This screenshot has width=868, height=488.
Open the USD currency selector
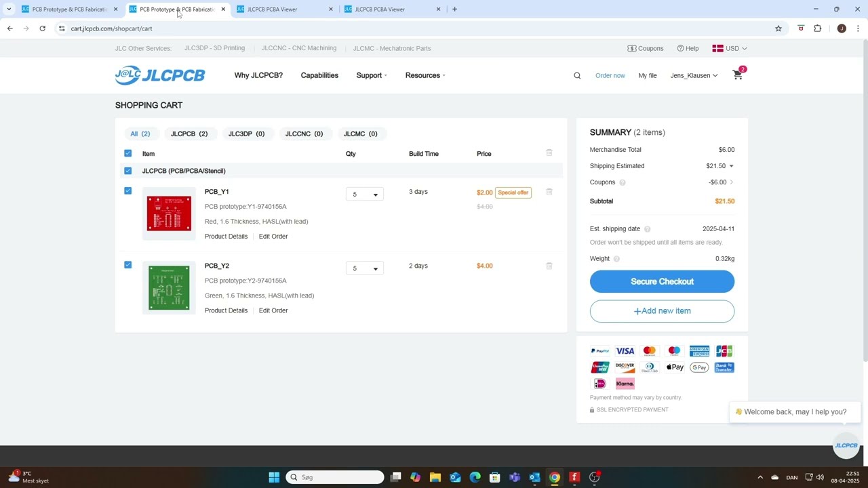[730, 48]
